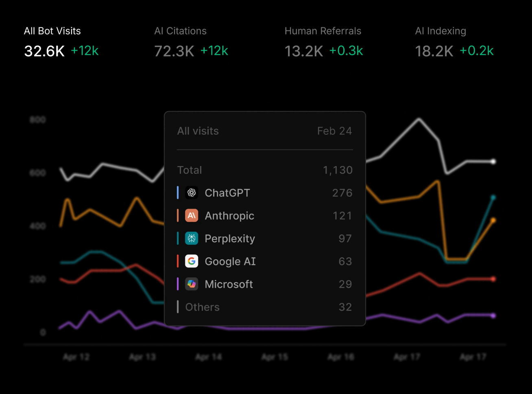Click the gray color bar beside Others
Screen dimensions: 532x394
[178, 306]
